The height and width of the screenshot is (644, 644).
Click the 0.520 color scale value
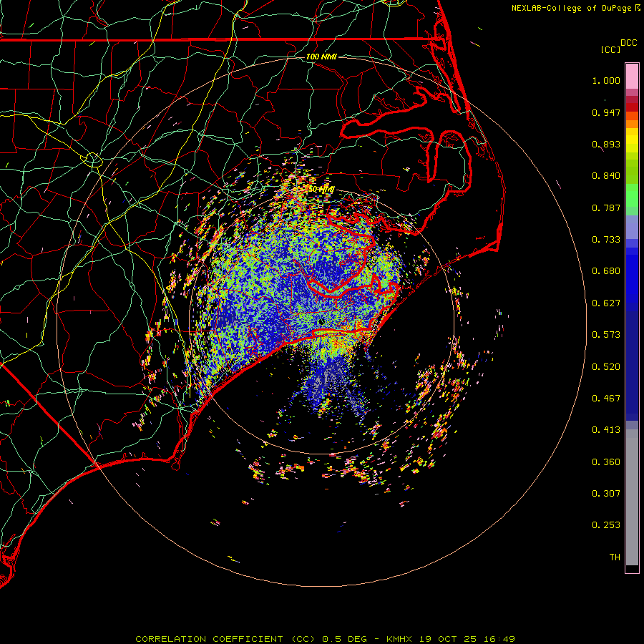point(606,367)
